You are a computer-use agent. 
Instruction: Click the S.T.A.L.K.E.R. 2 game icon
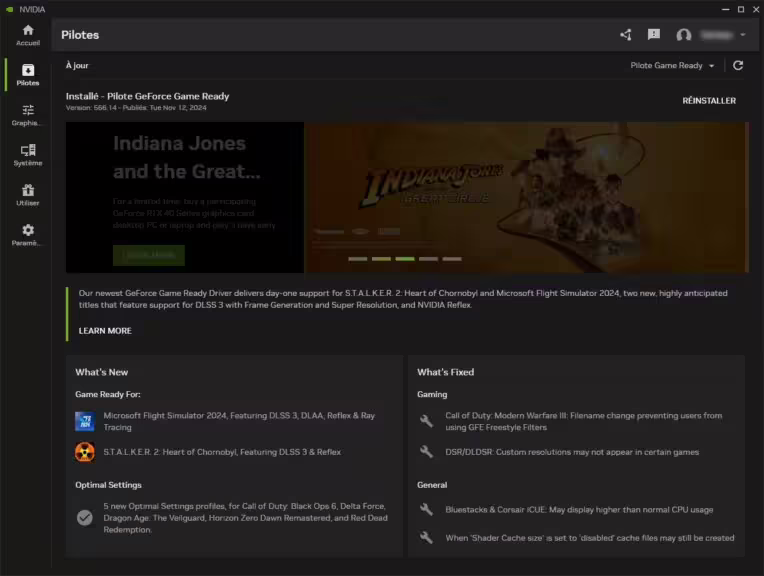[85, 452]
